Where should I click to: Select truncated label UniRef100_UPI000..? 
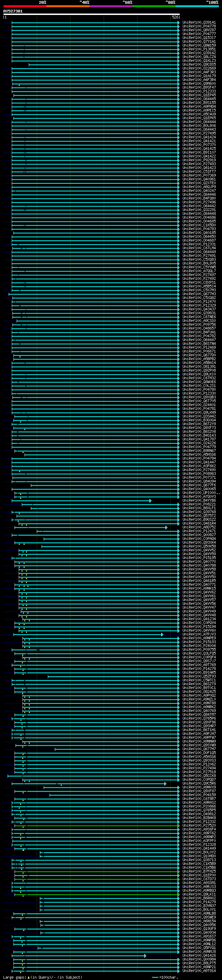click(201, 493)
